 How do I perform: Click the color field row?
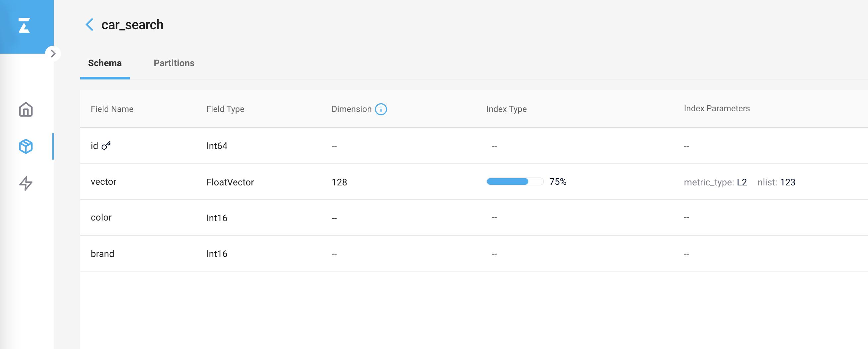[101, 218]
